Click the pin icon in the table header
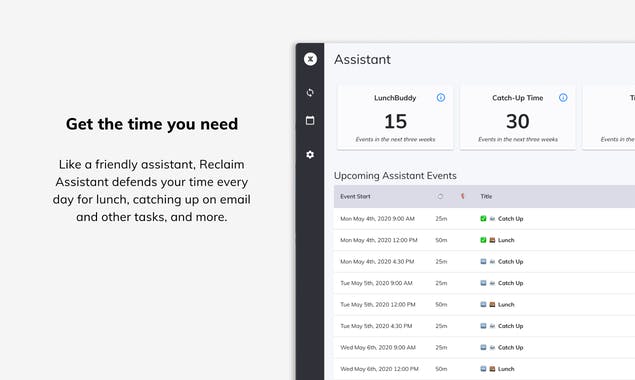The height and width of the screenshot is (380, 635). (x=462, y=196)
